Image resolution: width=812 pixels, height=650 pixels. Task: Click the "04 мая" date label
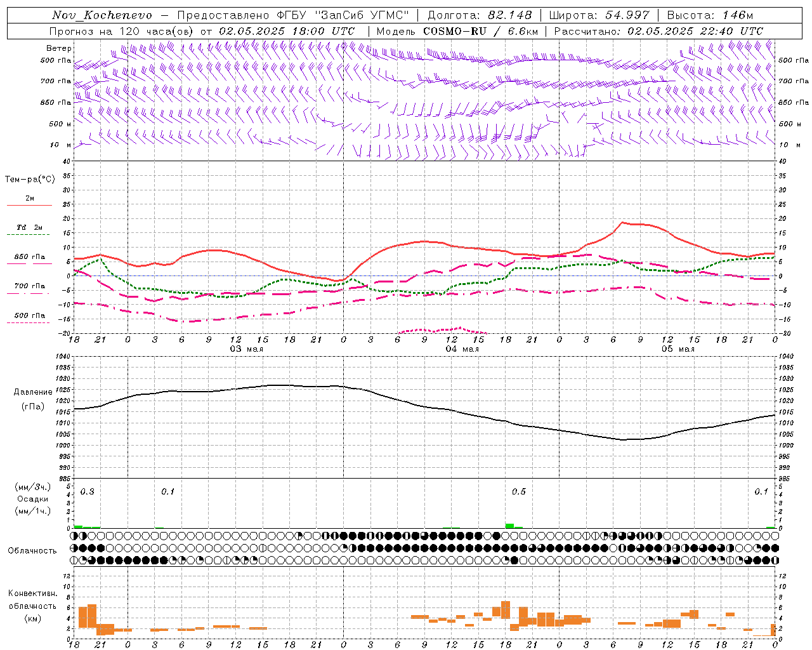[x=462, y=349]
